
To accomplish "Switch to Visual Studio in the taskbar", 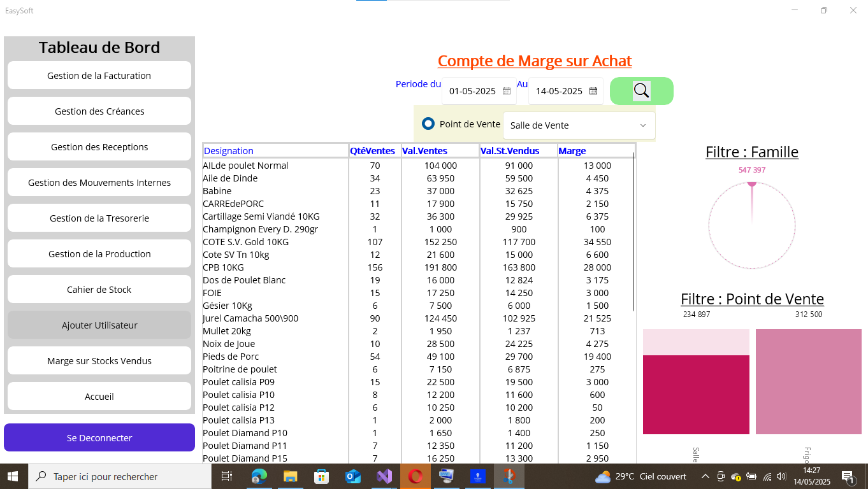I will (384, 476).
